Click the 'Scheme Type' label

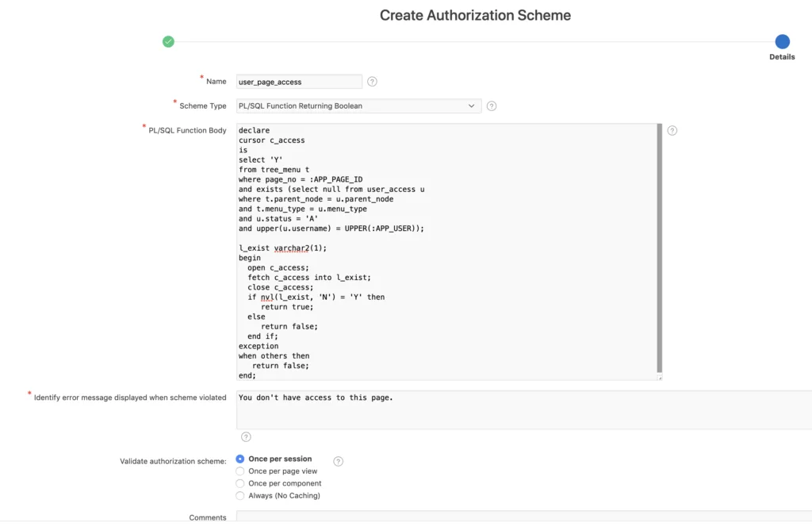pos(203,106)
